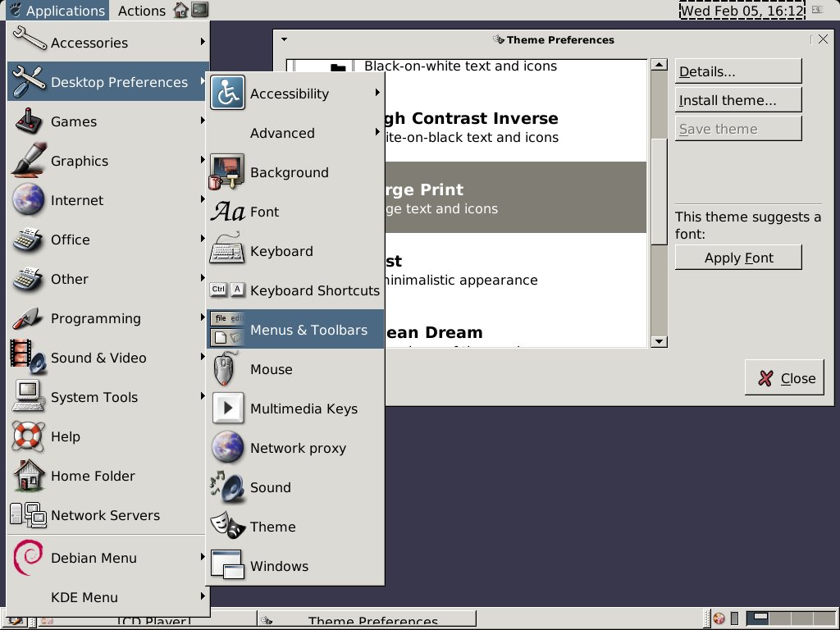Click the System Tools computer icon
Image resolution: width=840 pixels, height=630 pixels.
(x=27, y=396)
